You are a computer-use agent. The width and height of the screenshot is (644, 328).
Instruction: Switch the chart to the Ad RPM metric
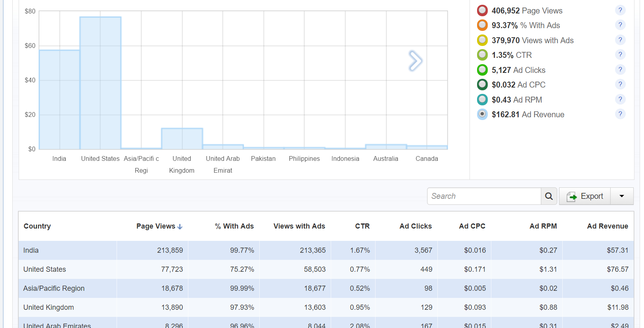point(482,100)
